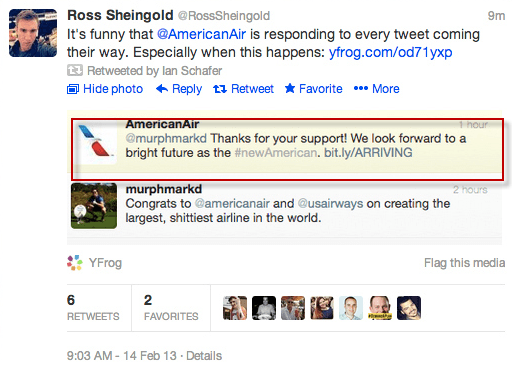Click the AmericanAir logo in photo

coord(95,142)
